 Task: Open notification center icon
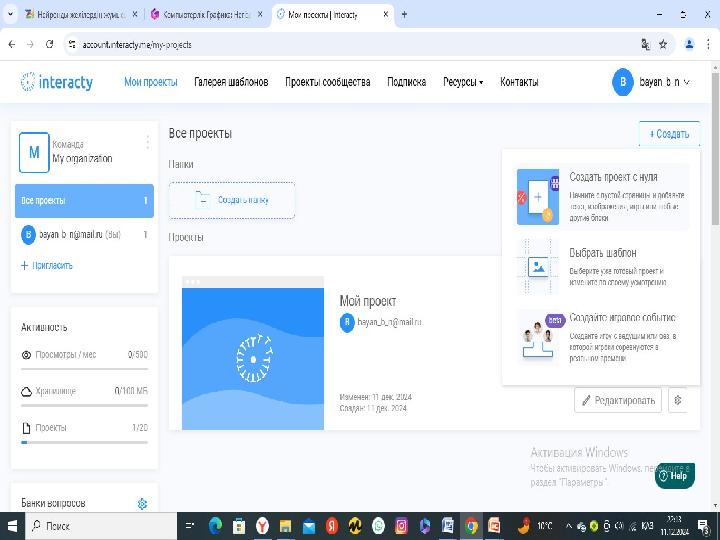703,526
